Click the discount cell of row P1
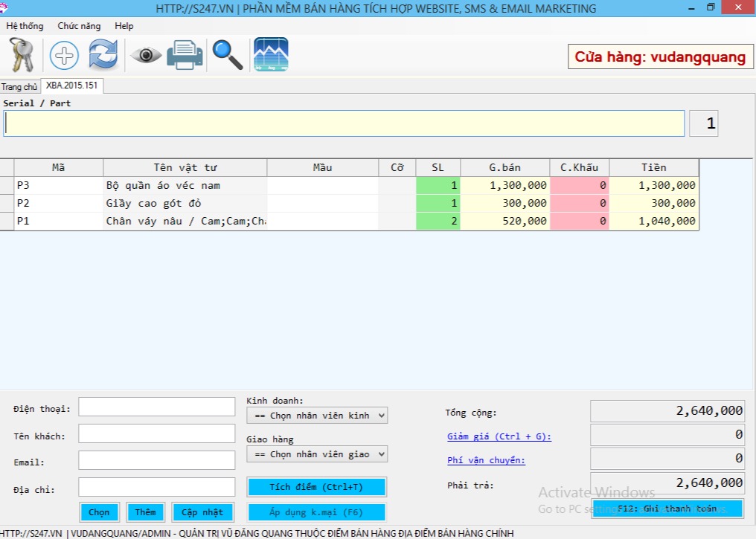The height and width of the screenshot is (539, 756). click(580, 221)
